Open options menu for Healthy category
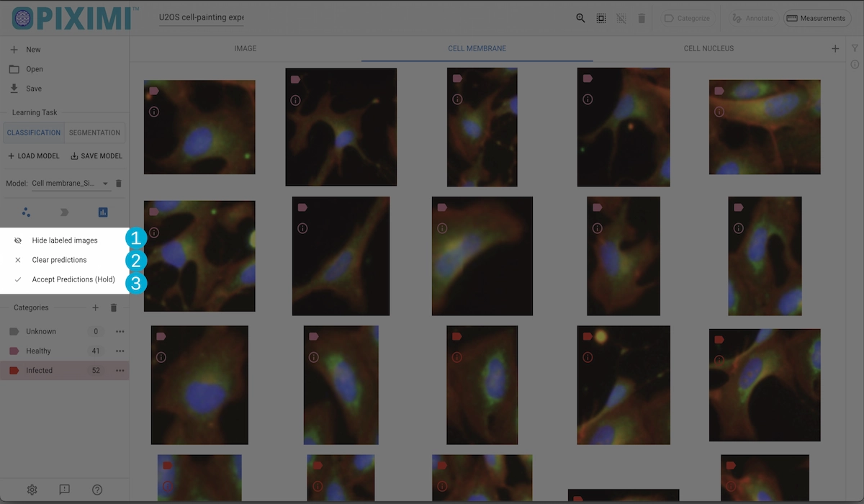Image resolution: width=864 pixels, height=504 pixels. (x=120, y=351)
